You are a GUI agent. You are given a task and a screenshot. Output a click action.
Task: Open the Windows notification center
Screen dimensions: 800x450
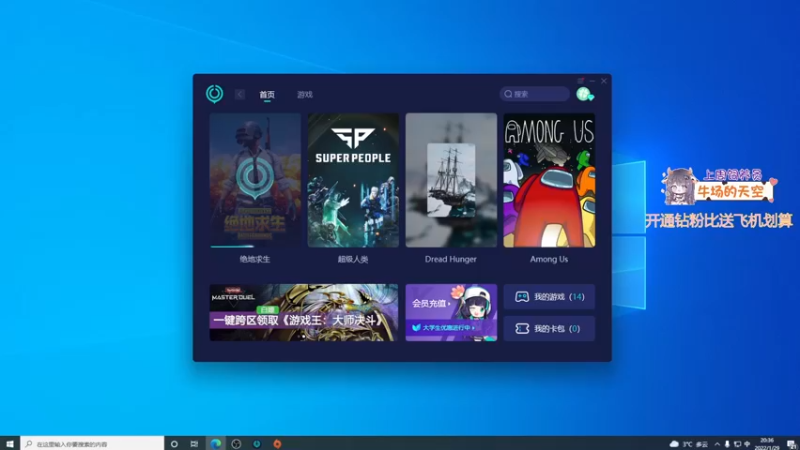tap(791, 444)
